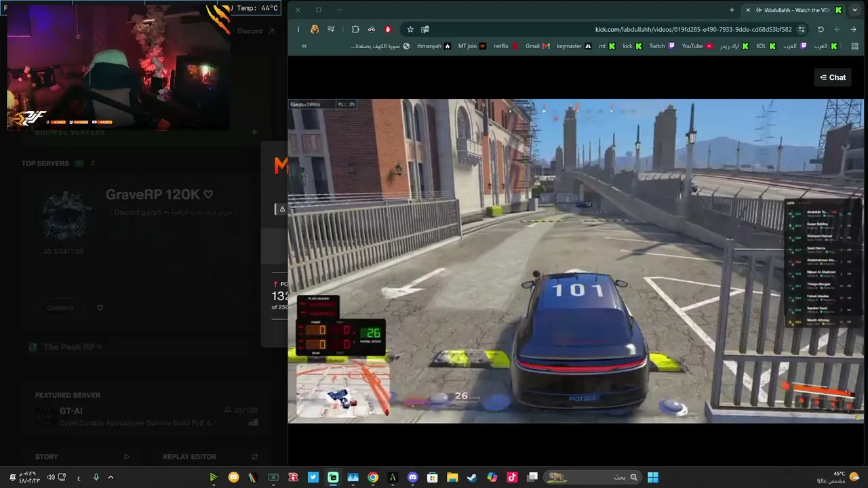Open the browser extensions puzzle icon
This screenshot has height=488, width=868.
[355, 29]
